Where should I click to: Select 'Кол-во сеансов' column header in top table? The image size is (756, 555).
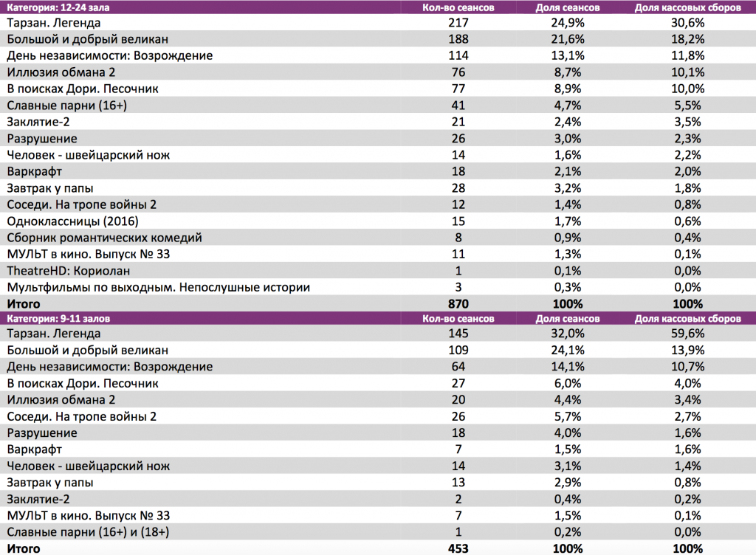click(458, 7)
